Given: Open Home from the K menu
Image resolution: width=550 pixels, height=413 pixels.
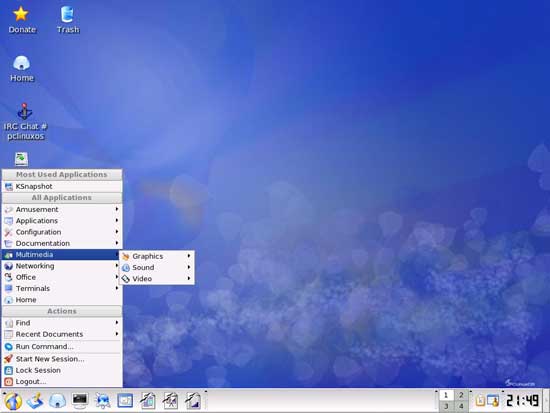Looking at the screenshot, I should point(62,300).
